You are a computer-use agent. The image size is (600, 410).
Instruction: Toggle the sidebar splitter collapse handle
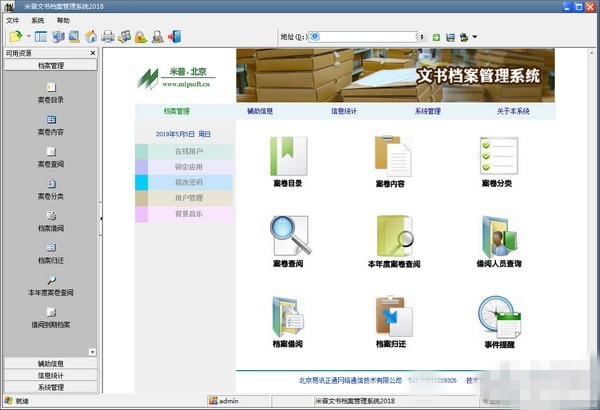click(x=101, y=219)
